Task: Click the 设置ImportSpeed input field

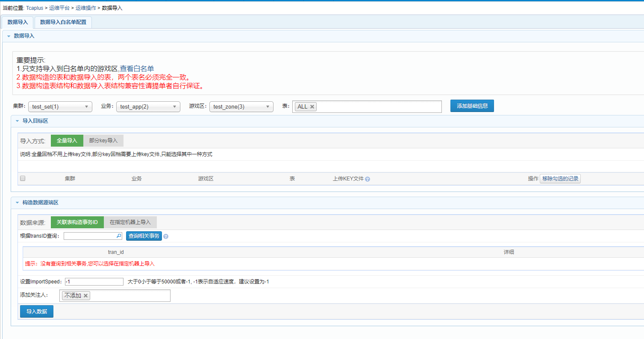Action: tap(94, 282)
